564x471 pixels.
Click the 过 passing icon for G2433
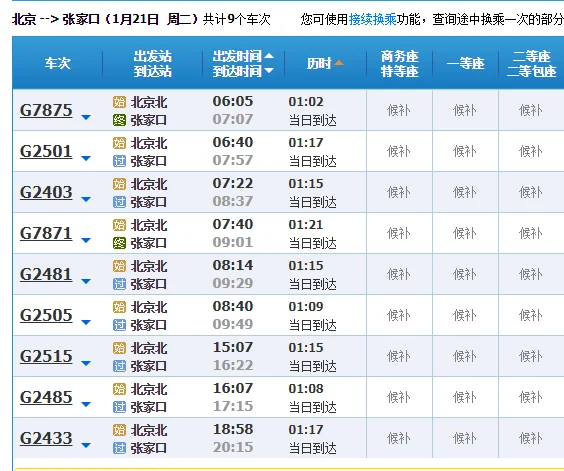(x=119, y=448)
